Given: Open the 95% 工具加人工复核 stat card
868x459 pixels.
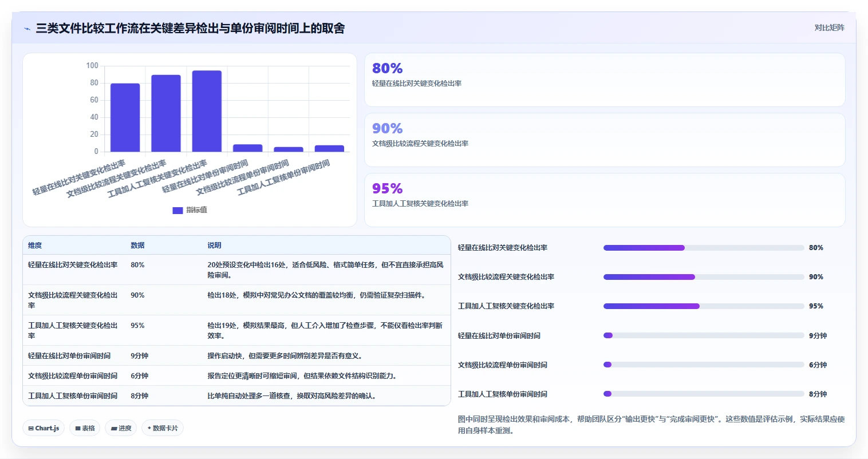Looking at the screenshot, I should [x=605, y=200].
